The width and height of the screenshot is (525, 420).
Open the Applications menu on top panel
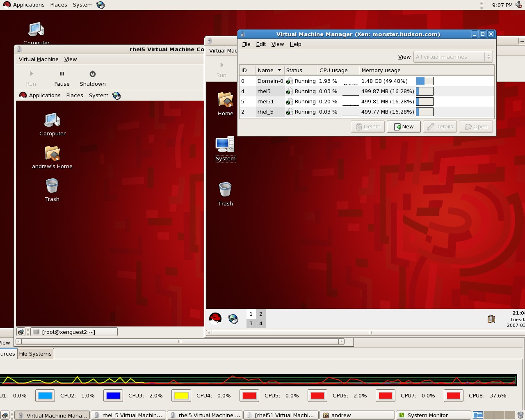[24, 5]
